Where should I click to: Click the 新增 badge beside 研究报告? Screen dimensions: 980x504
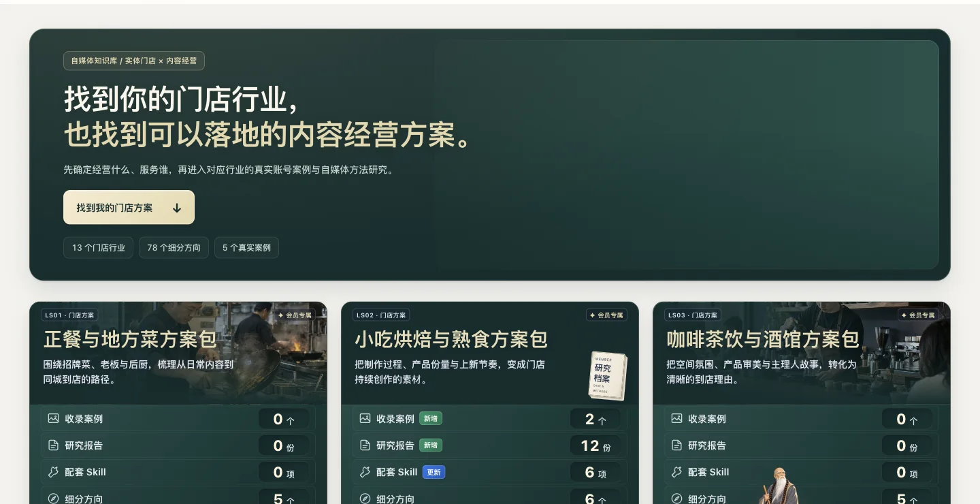click(x=431, y=445)
